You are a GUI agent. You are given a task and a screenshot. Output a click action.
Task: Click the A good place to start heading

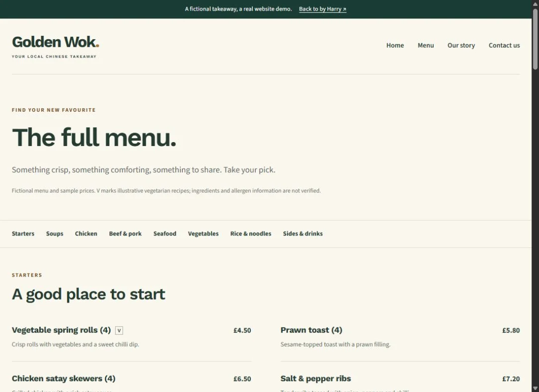pyautogui.click(x=88, y=294)
